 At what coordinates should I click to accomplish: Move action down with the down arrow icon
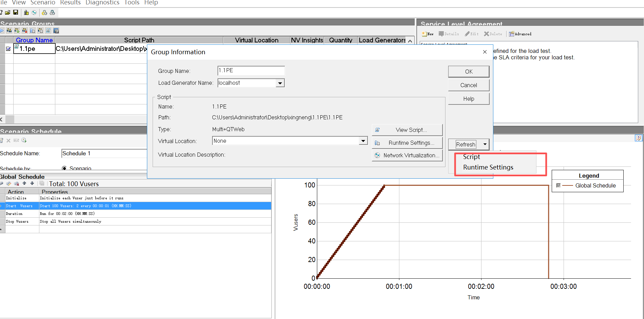(x=32, y=183)
